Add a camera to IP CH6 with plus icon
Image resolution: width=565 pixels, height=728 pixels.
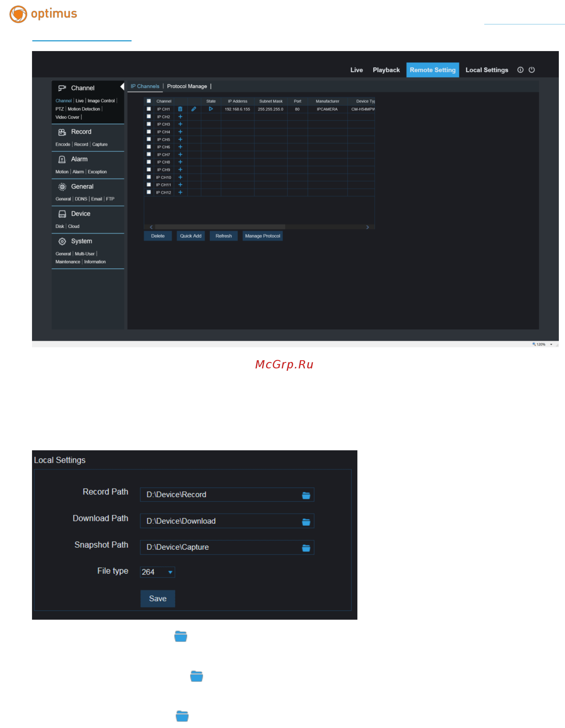[x=180, y=147]
